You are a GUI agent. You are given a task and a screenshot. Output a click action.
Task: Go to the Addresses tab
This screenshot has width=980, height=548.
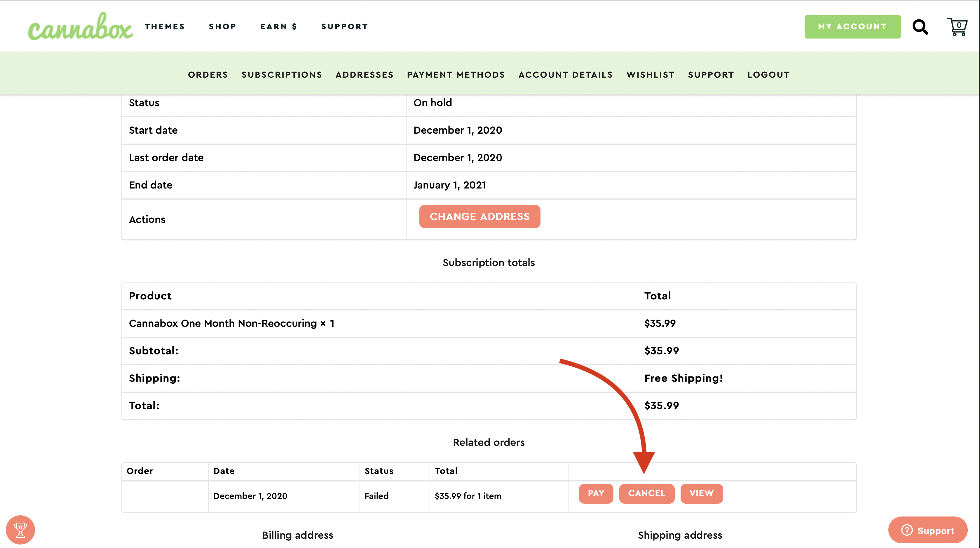coord(365,75)
